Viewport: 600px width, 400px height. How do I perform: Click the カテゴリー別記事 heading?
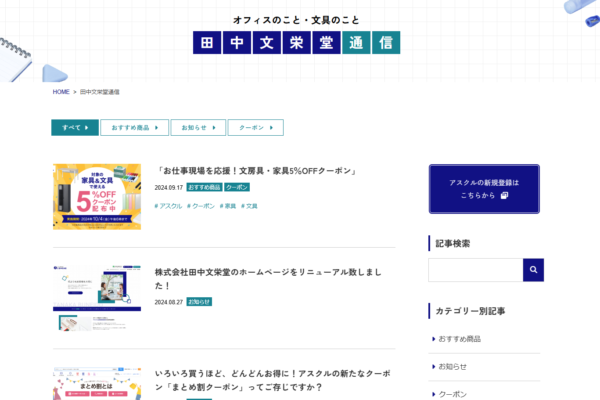coord(470,311)
